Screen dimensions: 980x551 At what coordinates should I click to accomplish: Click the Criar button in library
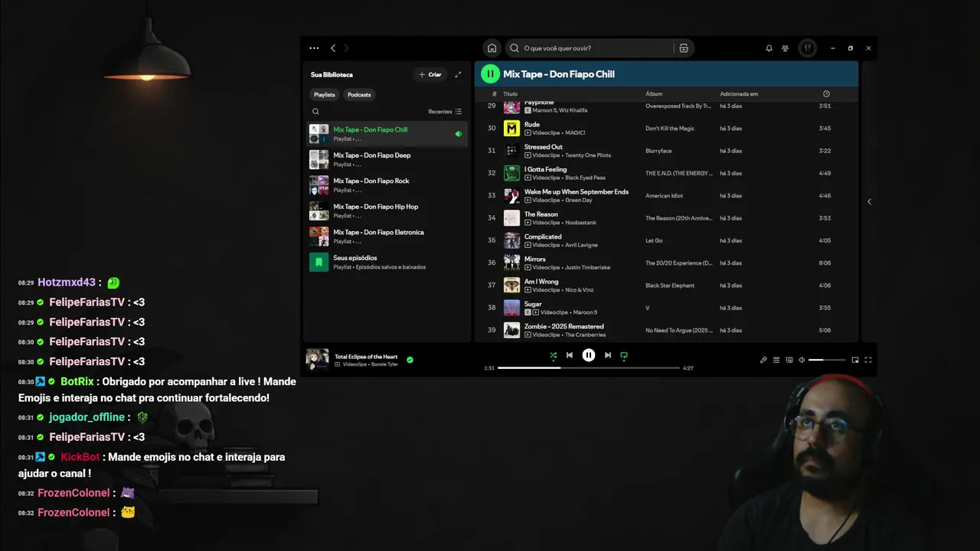click(430, 74)
